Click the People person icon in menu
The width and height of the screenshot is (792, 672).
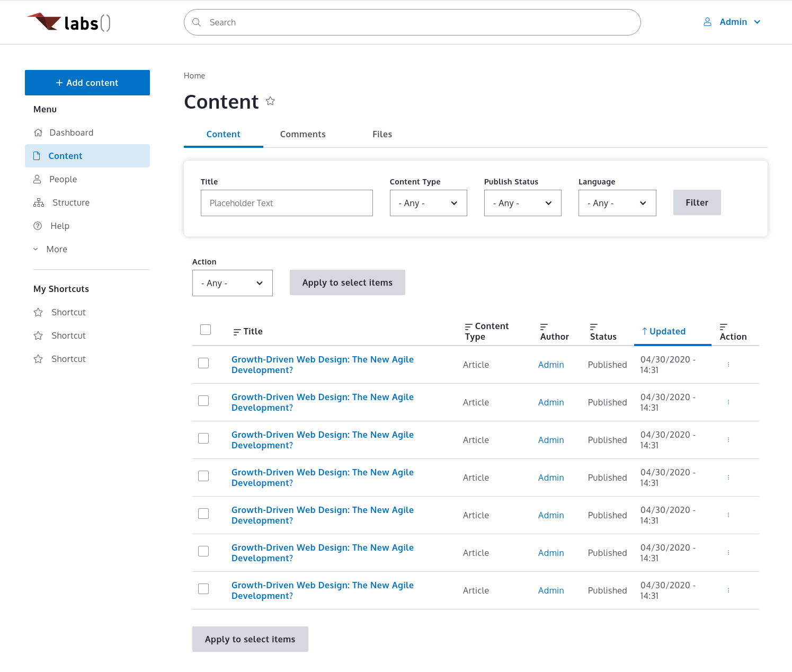tap(37, 179)
